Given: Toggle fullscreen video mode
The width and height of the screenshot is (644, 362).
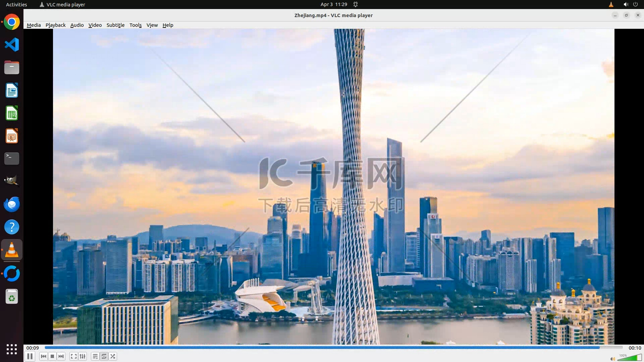Looking at the screenshot, I should pyautogui.click(x=74, y=356).
